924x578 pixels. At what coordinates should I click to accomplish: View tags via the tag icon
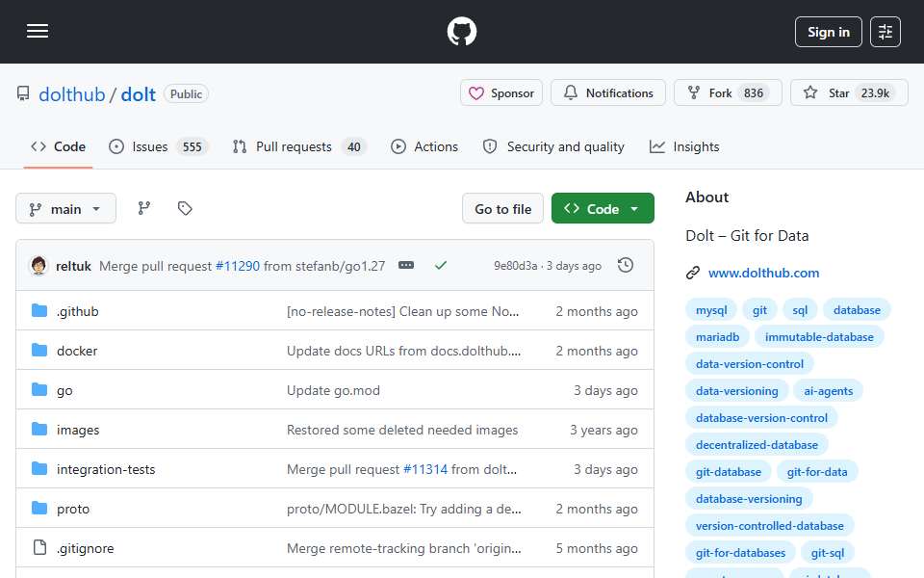point(185,208)
